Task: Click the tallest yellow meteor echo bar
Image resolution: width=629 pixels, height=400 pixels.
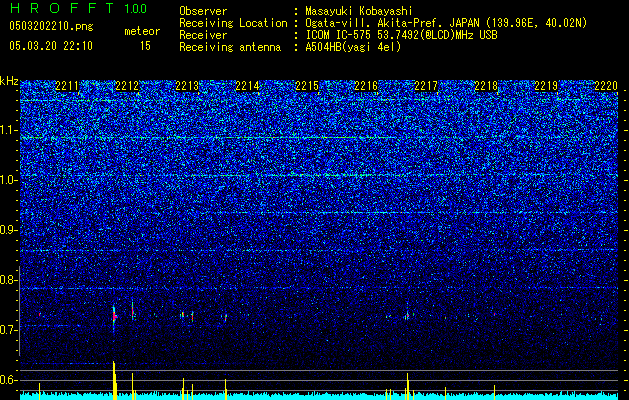Action: pos(114,380)
